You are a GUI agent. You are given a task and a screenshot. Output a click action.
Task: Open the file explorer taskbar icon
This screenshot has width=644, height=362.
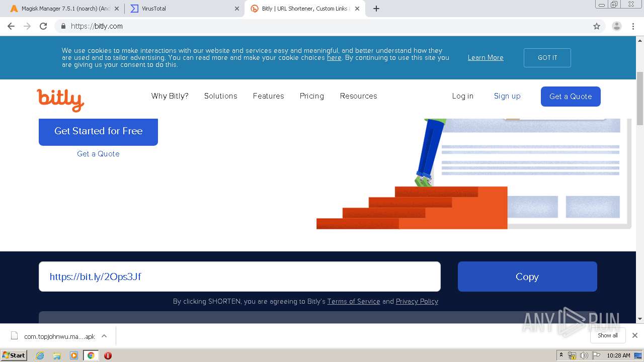pos(57,355)
